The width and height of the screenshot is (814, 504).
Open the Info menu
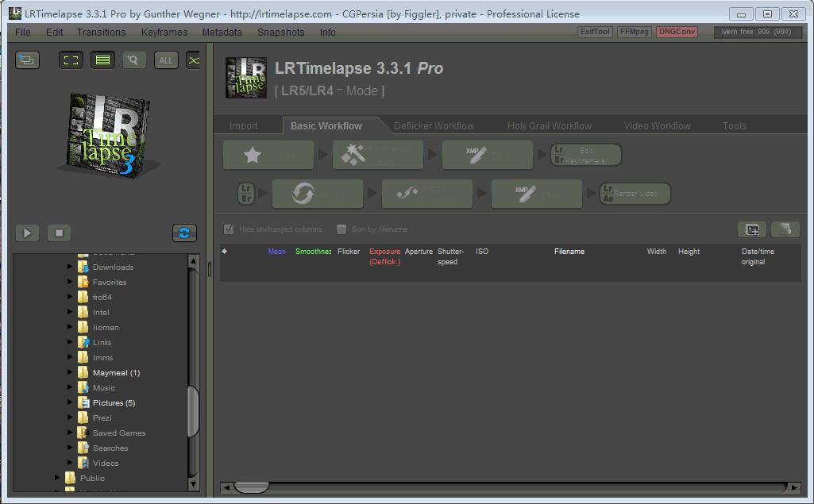327,33
